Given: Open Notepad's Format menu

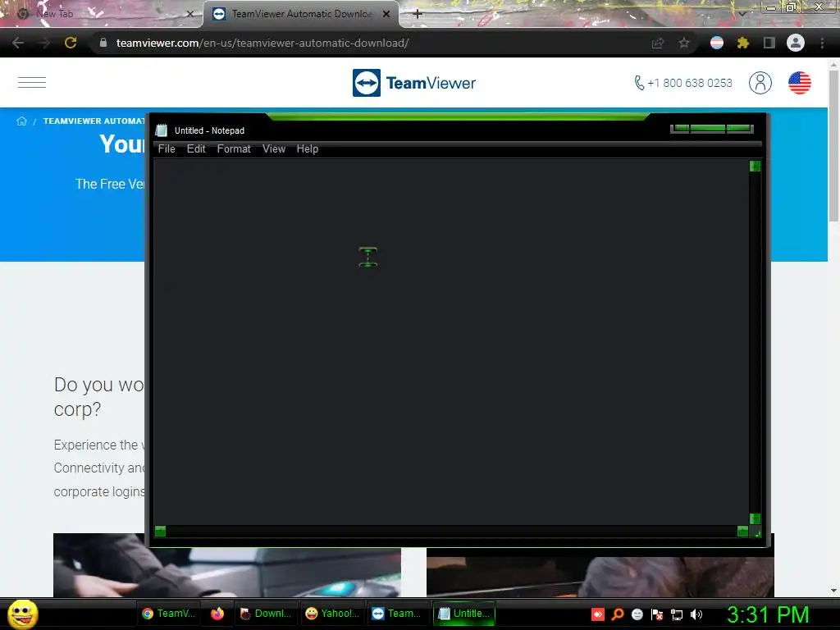Looking at the screenshot, I should (x=234, y=149).
